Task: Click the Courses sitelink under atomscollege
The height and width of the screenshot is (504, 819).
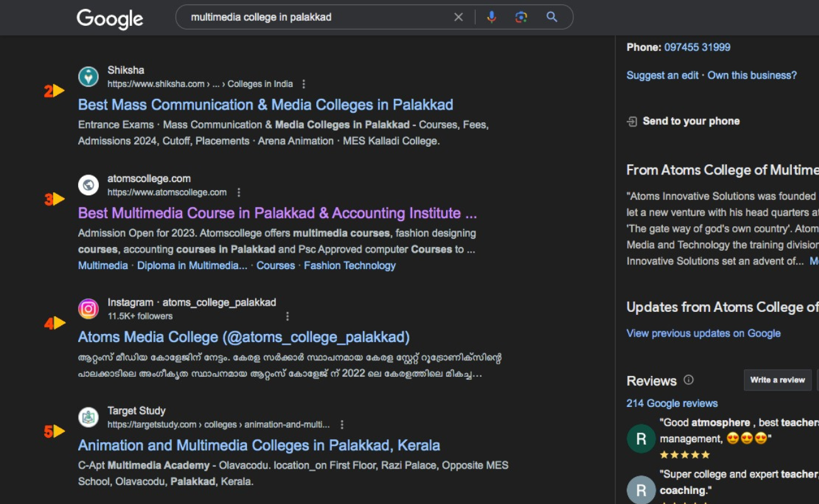Action: click(x=275, y=265)
